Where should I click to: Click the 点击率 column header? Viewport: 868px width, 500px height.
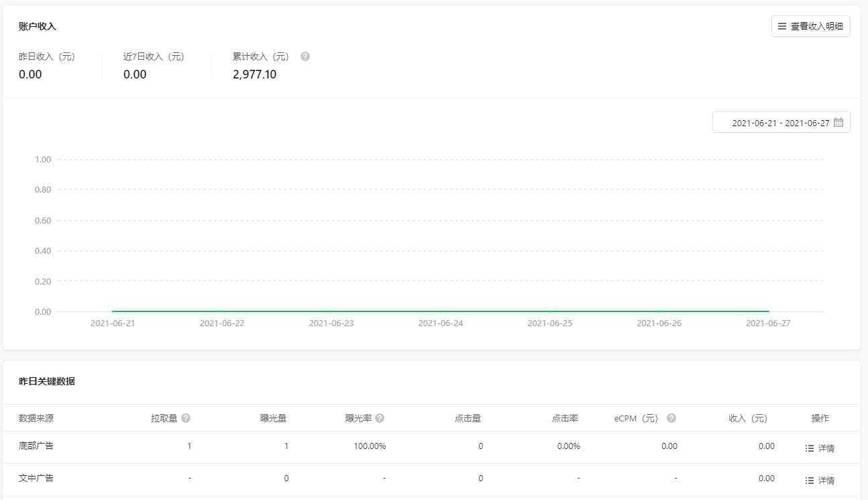tap(565, 418)
